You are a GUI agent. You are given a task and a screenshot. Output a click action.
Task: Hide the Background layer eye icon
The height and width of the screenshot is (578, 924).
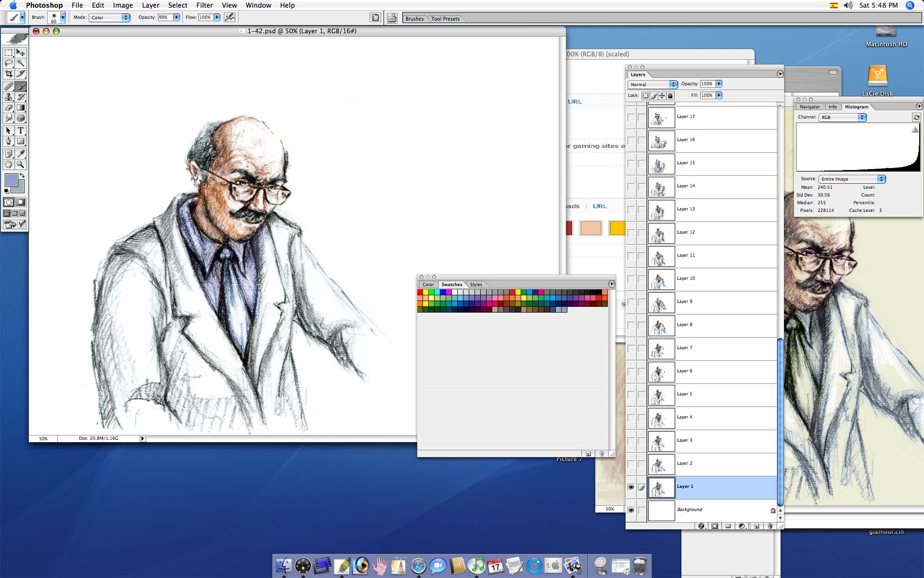click(x=631, y=511)
